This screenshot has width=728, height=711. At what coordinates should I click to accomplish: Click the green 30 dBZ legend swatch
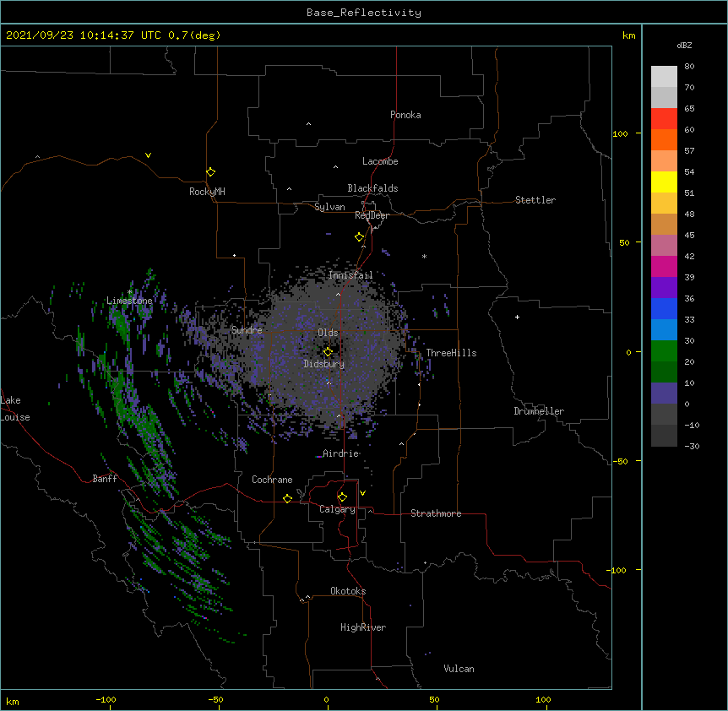(664, 351)
